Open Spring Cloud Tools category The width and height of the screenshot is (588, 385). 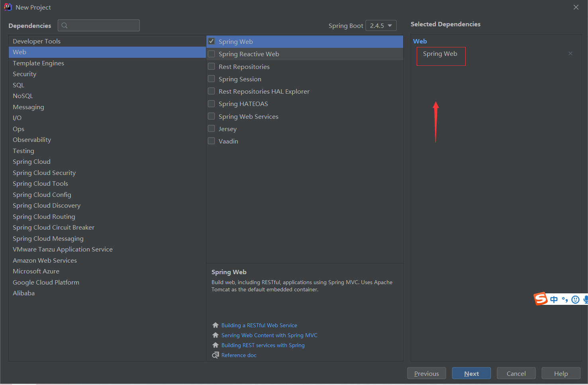[x=107, y=184]
